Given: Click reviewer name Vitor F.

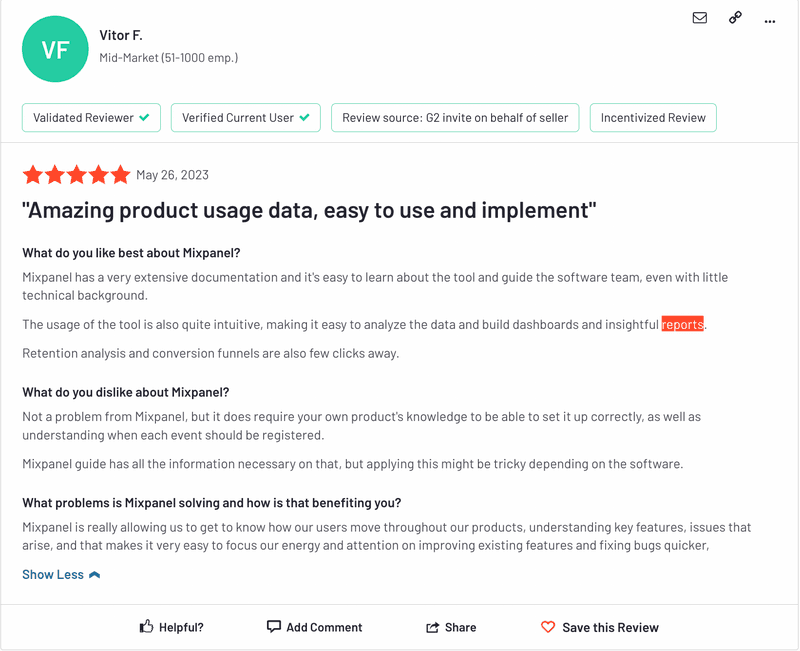Looking at the screenshot, I should point(121,35).
